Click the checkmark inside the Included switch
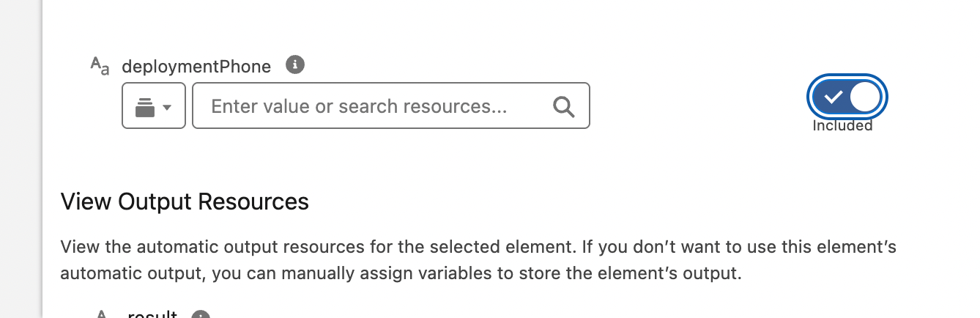The image size is (980, 318). [x=834, y=97]
